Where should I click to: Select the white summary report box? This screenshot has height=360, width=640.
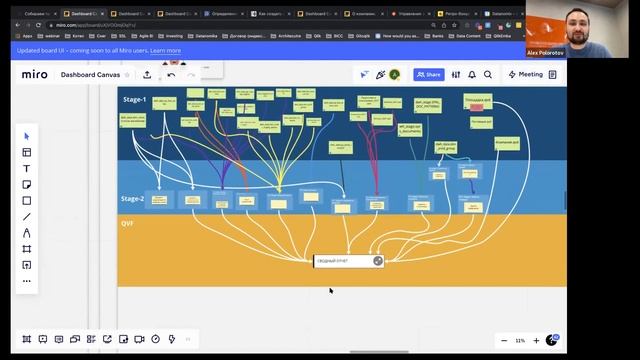(348, 261)
